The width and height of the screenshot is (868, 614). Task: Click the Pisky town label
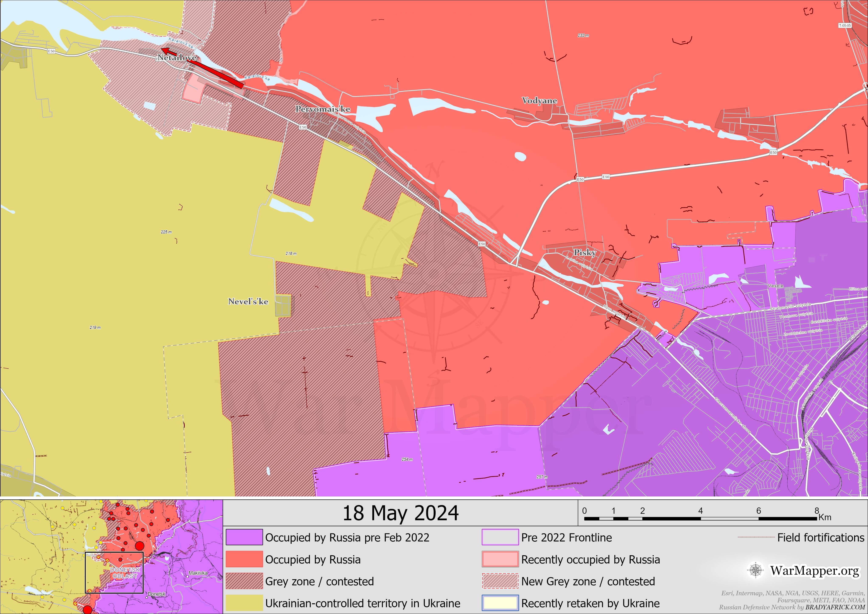(585, 252)
